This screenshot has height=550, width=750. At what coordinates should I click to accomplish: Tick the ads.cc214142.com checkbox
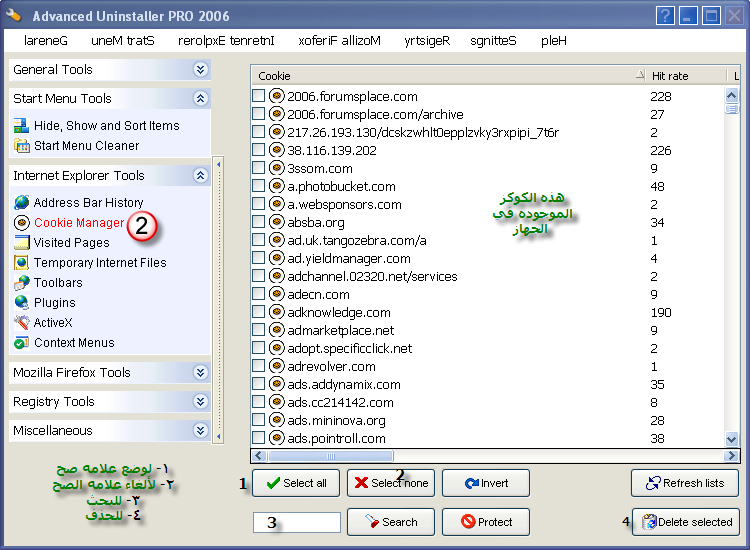pyautogui.click(x=258, y=402)
